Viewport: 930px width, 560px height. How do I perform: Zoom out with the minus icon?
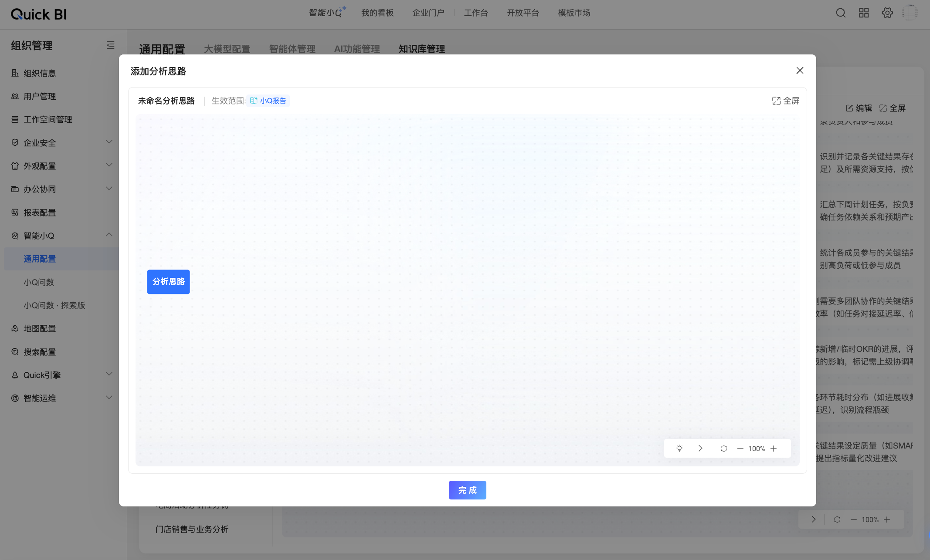click(x=740, y=449)
